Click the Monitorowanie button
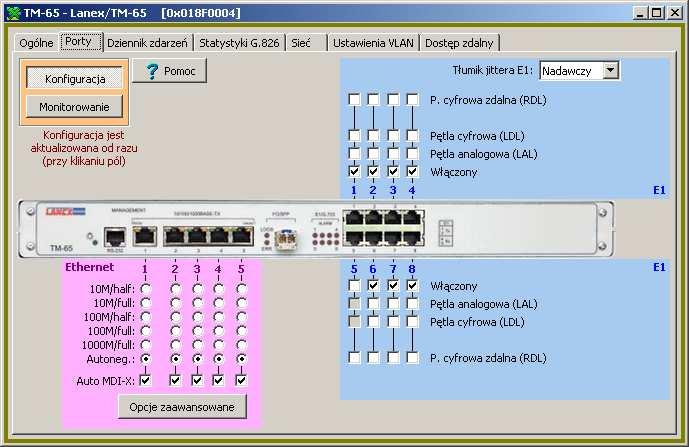 click(x=74, y=107)
